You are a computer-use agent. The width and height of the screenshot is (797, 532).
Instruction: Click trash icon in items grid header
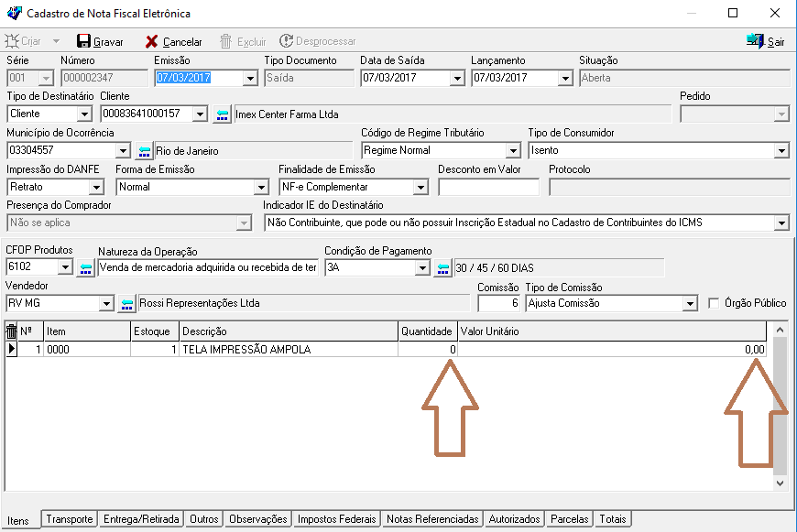pos(12,331)
